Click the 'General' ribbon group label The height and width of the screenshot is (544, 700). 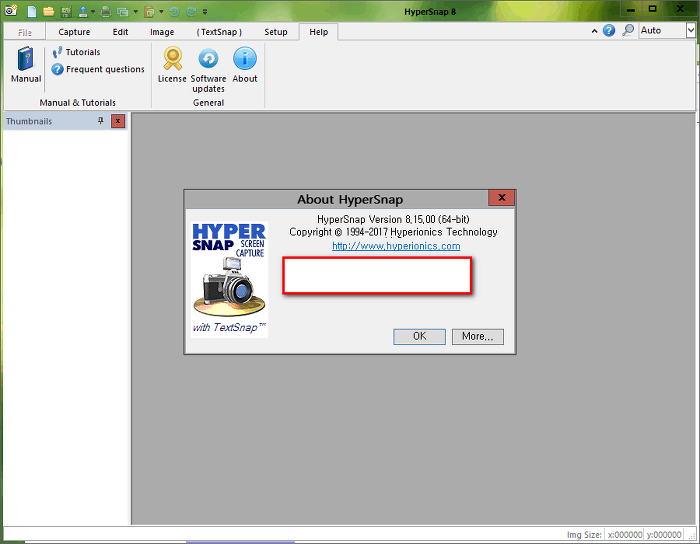208,103
